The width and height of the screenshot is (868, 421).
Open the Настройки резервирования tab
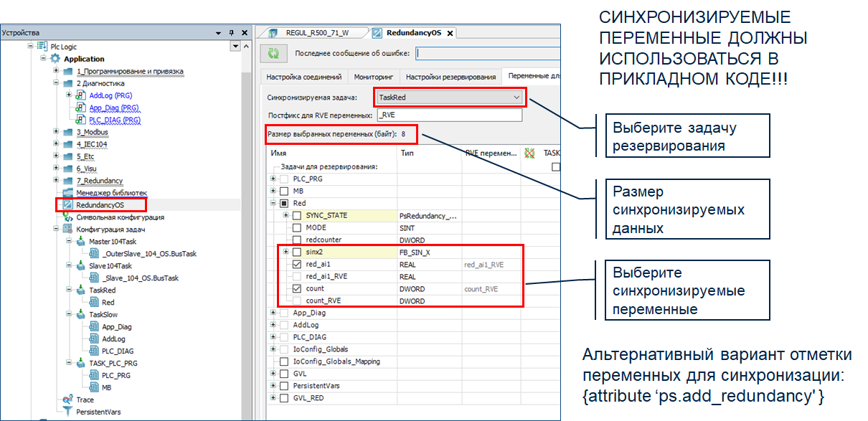[450, 77]
